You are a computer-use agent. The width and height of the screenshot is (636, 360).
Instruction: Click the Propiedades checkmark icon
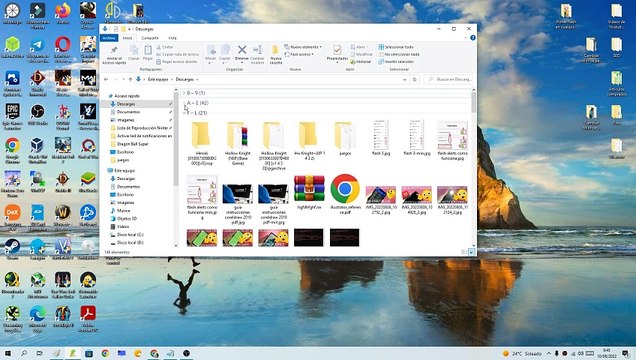click(x=337, y=50)
